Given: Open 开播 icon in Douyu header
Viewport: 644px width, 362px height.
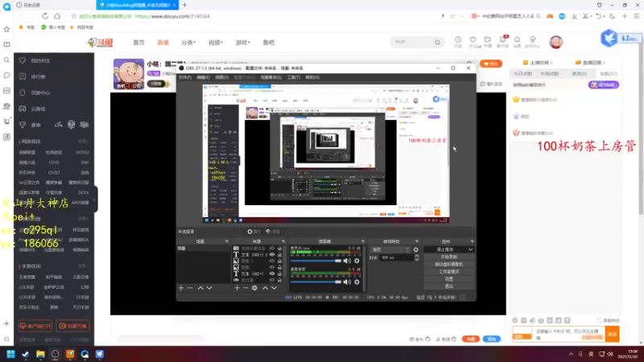Looking at the screenshot, I should point(488,42).
